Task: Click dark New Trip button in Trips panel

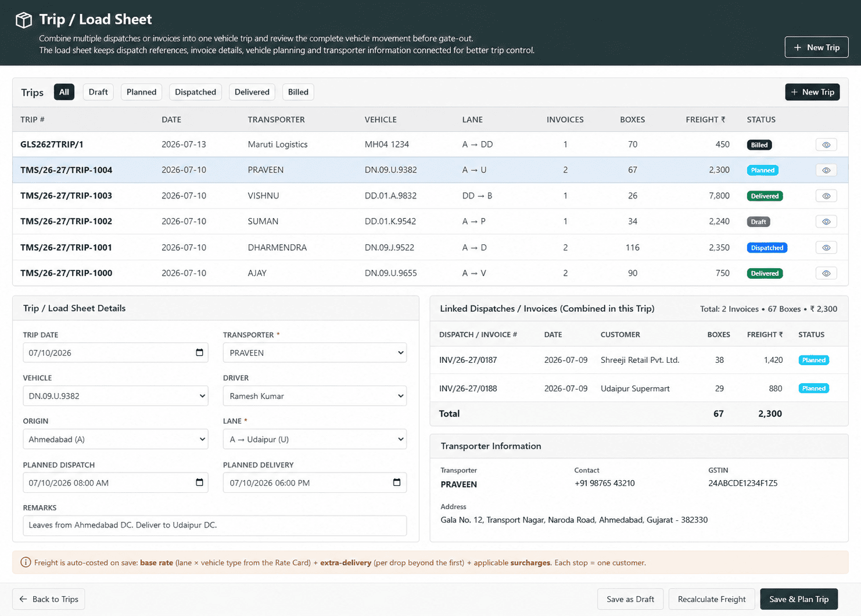Action: click(x=812, y=92)
